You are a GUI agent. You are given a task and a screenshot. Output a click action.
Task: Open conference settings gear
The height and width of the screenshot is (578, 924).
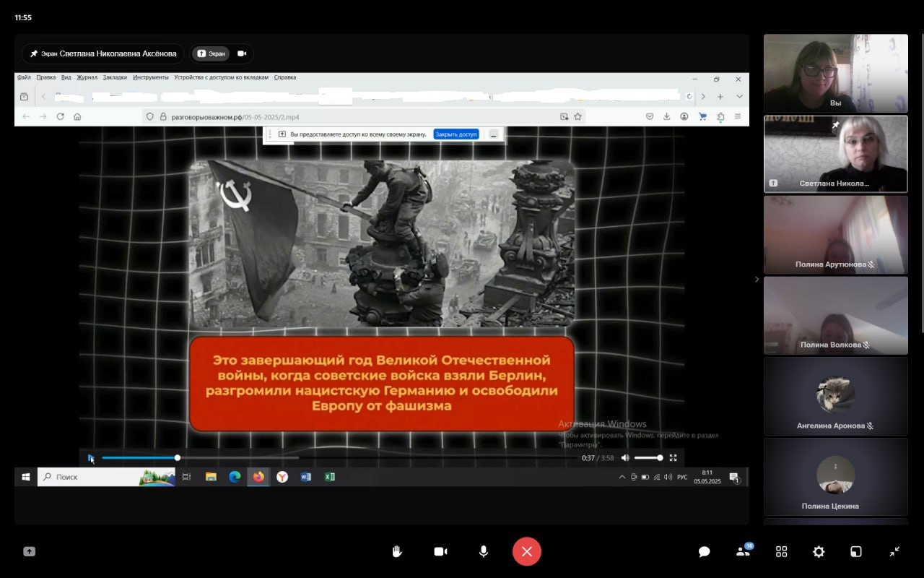(819, 551)
